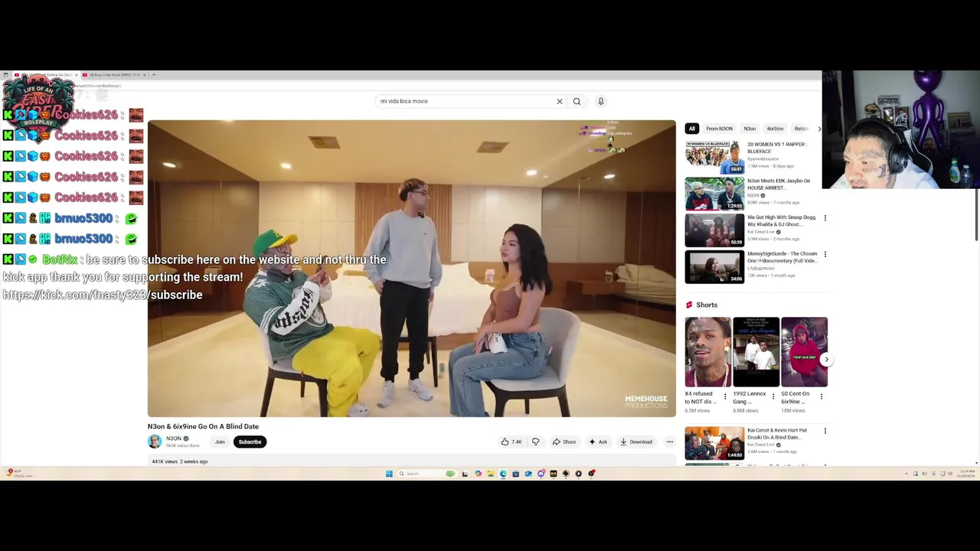The image size is (980, 551).
Task: Click the Subscribe button
Action: [x=250, y=442]
